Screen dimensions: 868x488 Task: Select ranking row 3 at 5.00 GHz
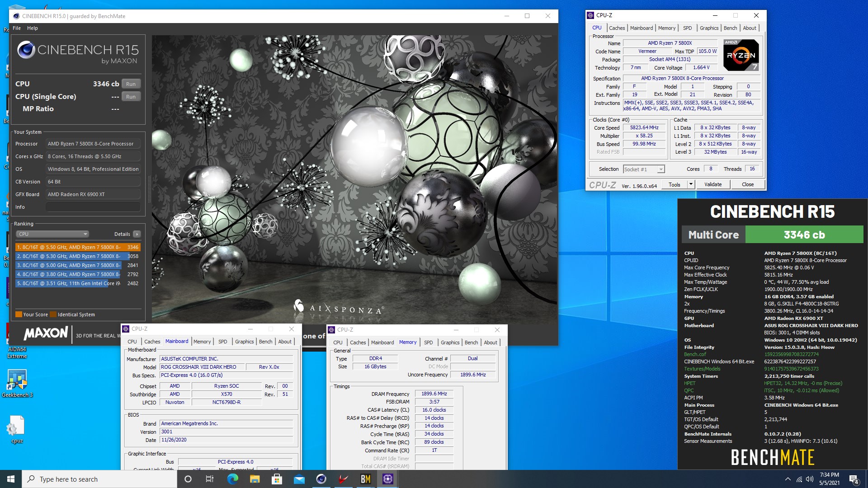pos(78,265)
